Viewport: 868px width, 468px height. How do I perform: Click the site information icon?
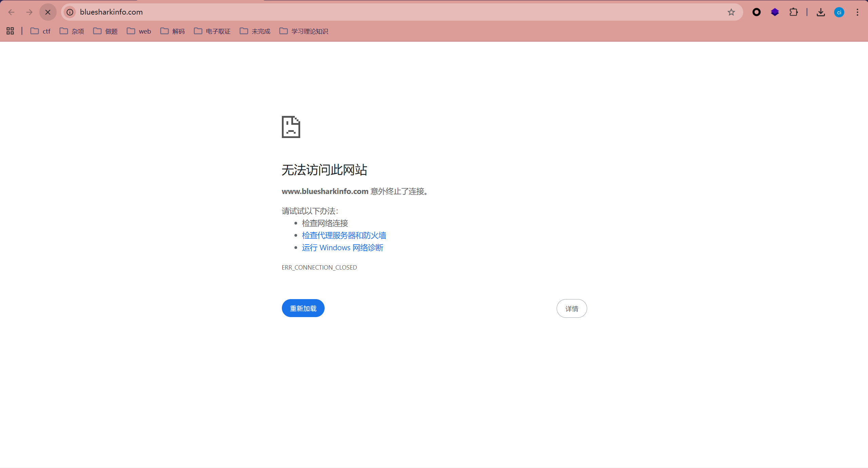(70, 12)
